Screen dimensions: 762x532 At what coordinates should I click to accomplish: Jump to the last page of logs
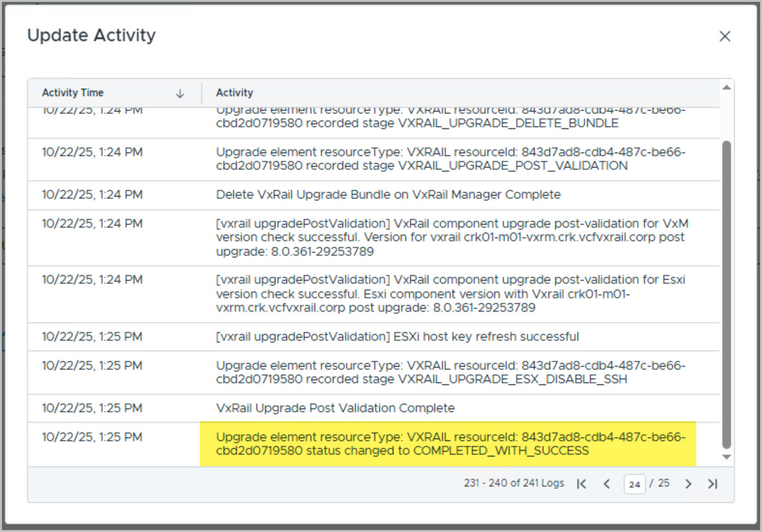click(712, 484)
